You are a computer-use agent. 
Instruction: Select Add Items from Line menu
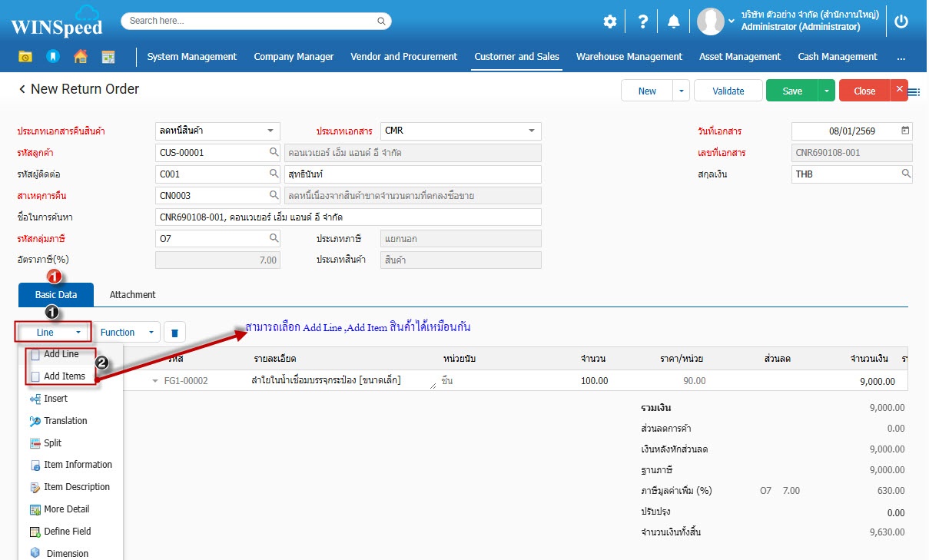point(64,376)
